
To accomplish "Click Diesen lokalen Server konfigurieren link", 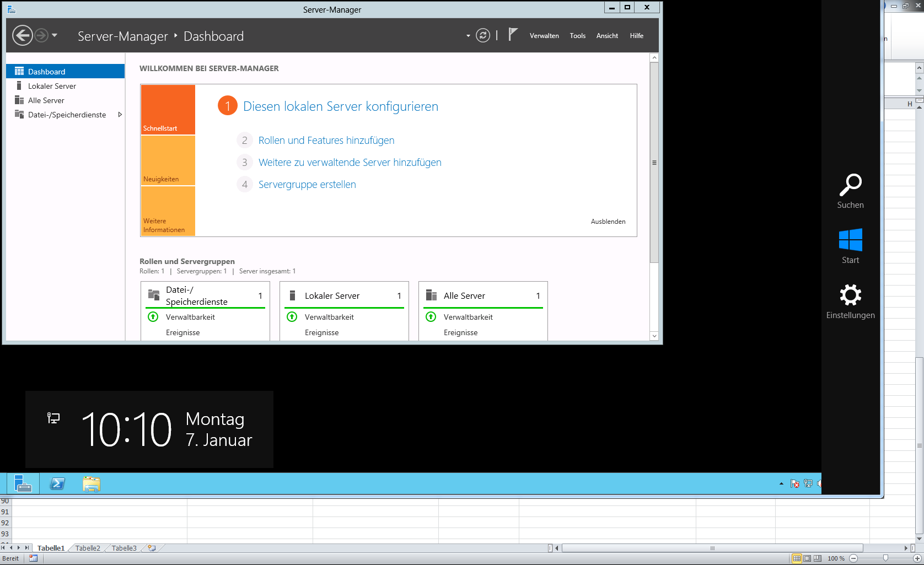I will tap(341, 106).
